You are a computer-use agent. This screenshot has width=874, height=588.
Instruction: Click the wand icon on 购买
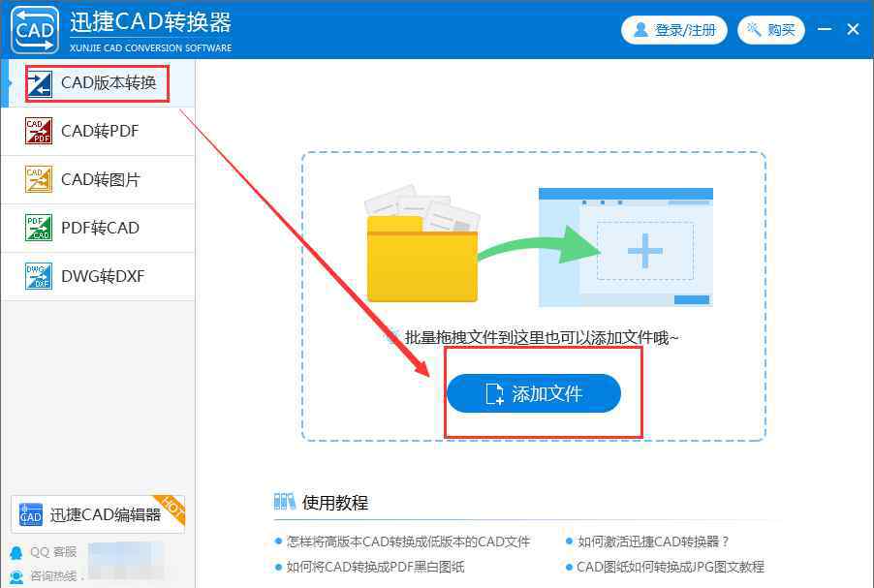click(x=754, y=29)
